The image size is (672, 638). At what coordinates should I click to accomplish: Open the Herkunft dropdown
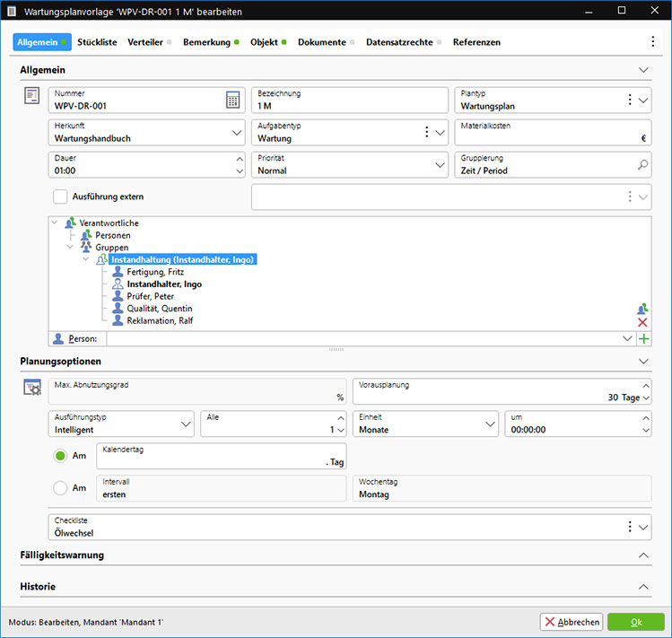coord(237,133)
